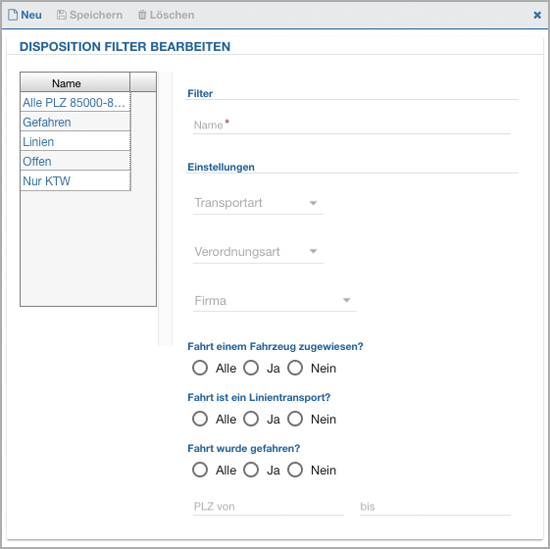The width and height of the screenshot is (550, 549).
Task: Select Nein for Fahrt wurde gefahren
Action: coord(295,470)
